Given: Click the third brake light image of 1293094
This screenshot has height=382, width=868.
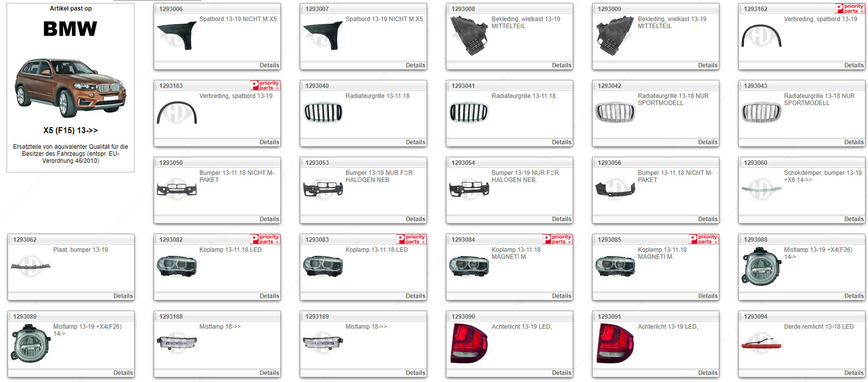Looking at the screenshot, I should point(762,343).
